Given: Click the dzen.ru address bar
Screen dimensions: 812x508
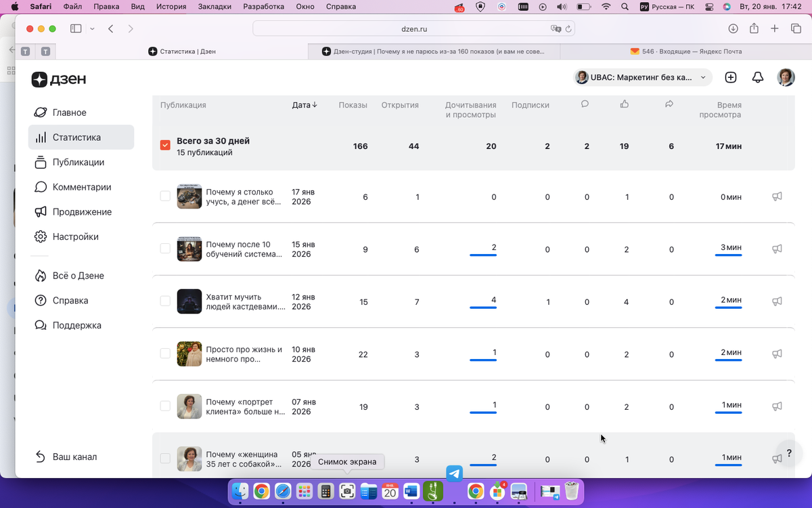Looking at the screenshot, I should tap(413, 29).
